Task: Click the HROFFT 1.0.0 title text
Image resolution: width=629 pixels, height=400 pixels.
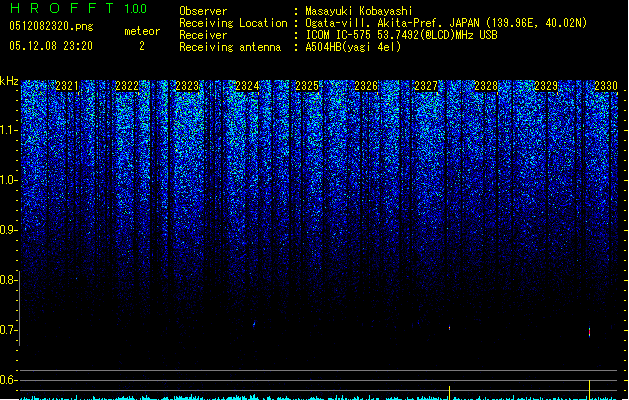Action: pyautogui.click(x=78, y=8)
